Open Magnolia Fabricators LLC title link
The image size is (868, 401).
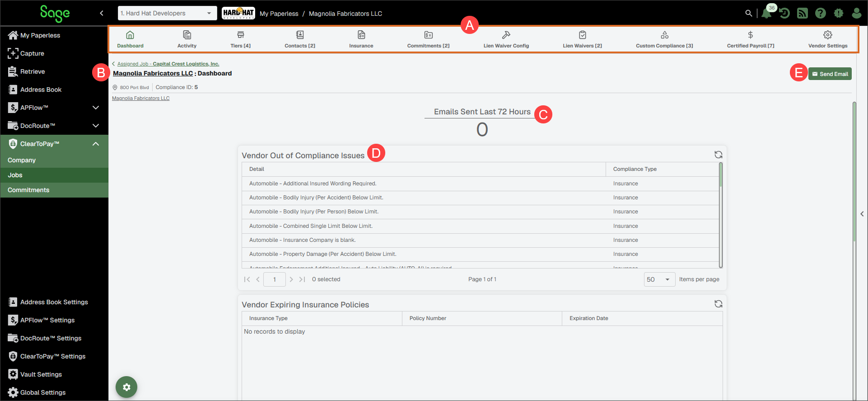pyautogui.click(x=153, y=73)
